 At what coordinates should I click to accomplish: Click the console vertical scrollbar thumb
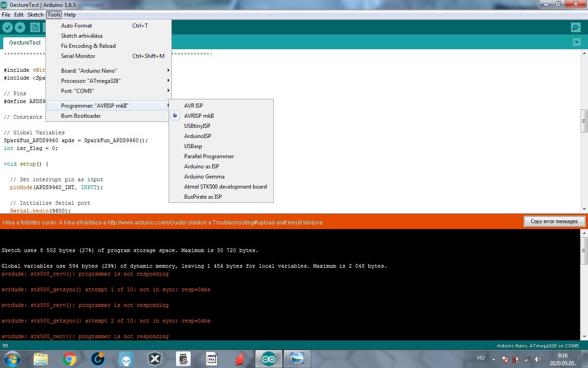(x=584, y=251)
